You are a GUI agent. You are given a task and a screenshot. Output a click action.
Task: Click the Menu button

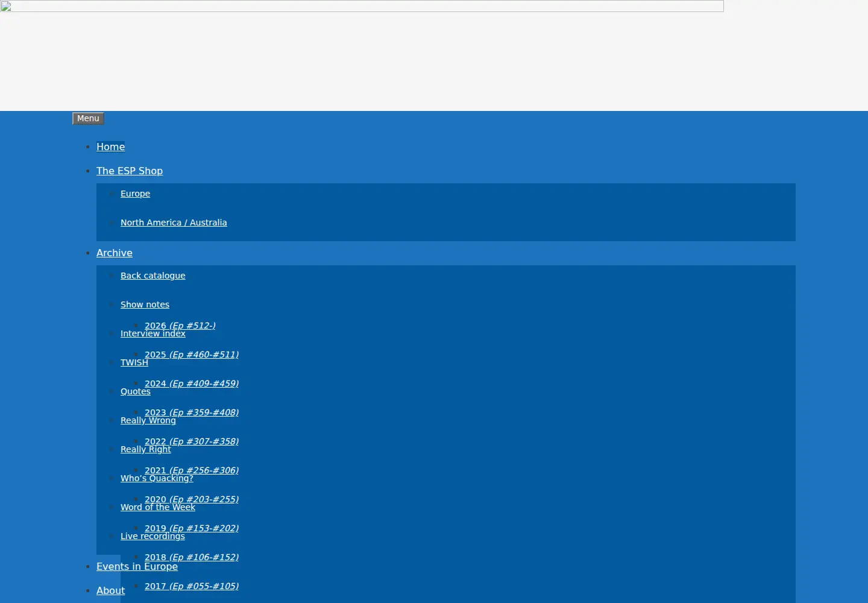pyautogui.click(x=88, y=119)
